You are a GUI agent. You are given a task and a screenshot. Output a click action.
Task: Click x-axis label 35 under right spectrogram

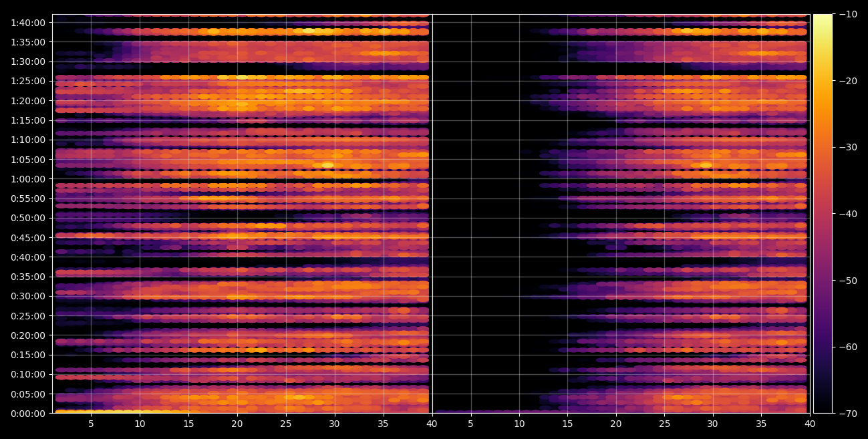point(761,424)
